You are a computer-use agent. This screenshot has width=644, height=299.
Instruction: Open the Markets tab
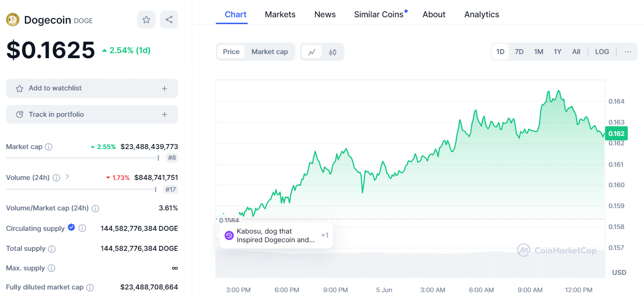[280, 15]
